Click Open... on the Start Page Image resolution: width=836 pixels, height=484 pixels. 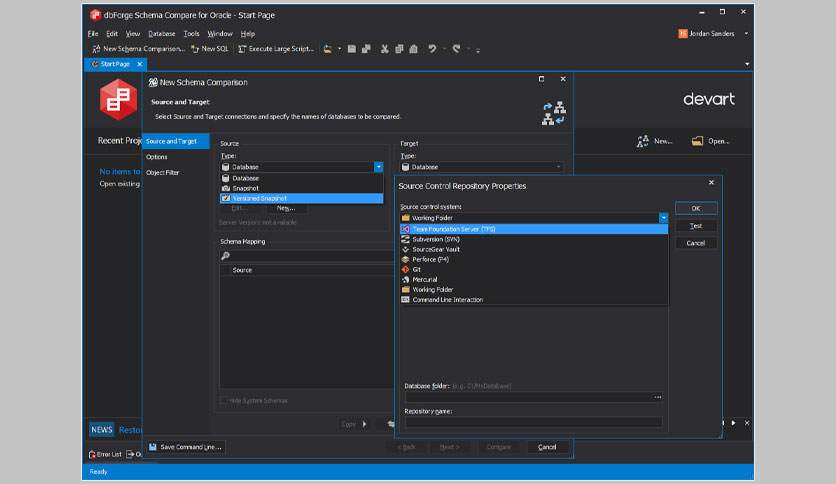[x=711, y=141]
